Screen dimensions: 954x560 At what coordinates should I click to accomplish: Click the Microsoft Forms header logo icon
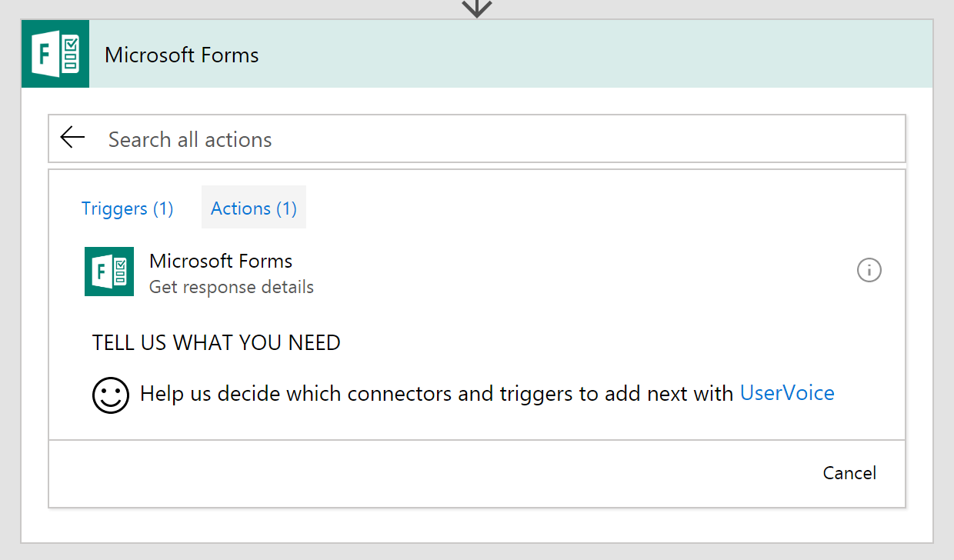pos(55,54)
